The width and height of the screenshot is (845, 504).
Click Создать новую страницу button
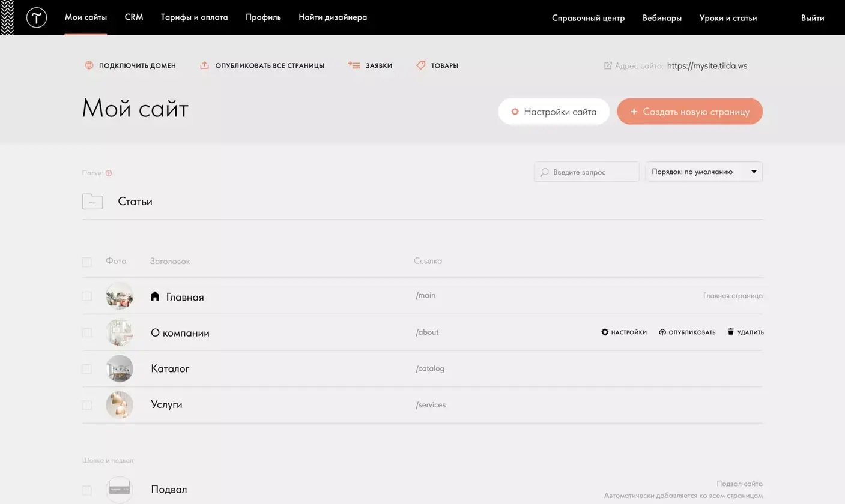pos(689,112)
